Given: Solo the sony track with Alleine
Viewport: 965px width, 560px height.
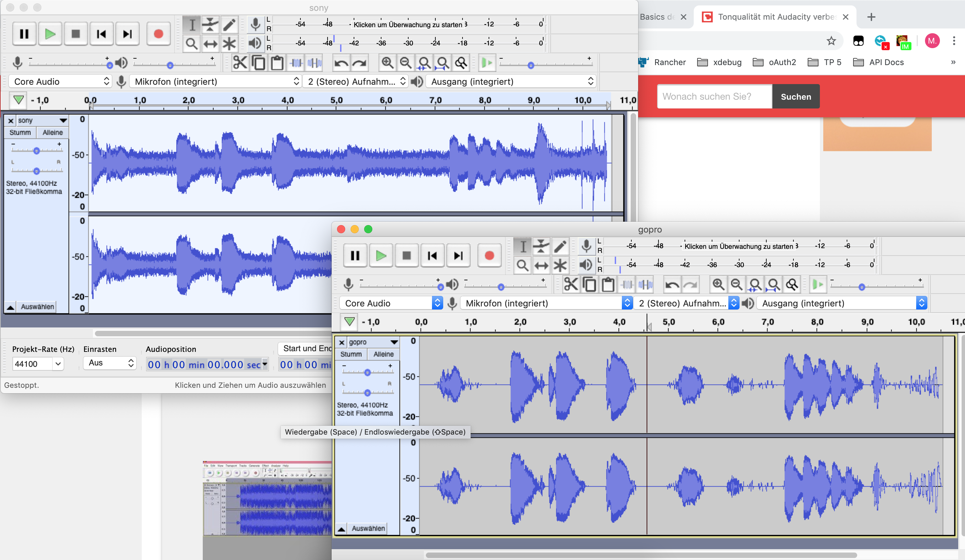Looking at the screenshot, I should click(53, 133).
